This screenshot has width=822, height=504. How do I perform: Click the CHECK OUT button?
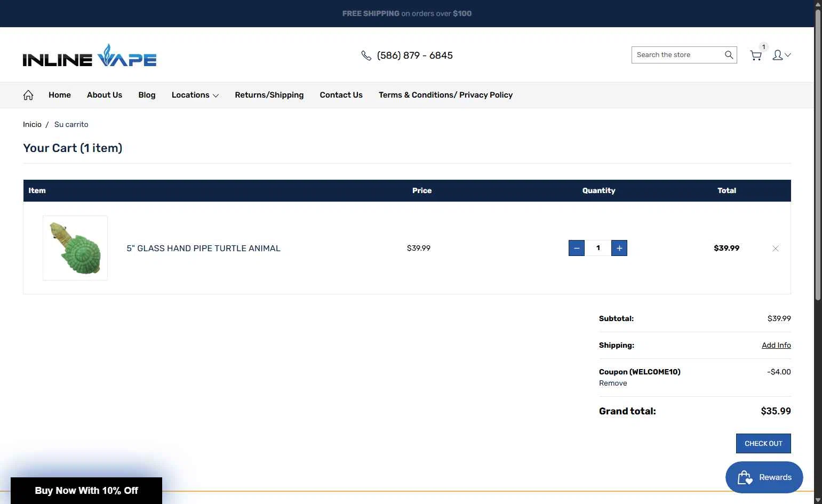click(763, 443)
